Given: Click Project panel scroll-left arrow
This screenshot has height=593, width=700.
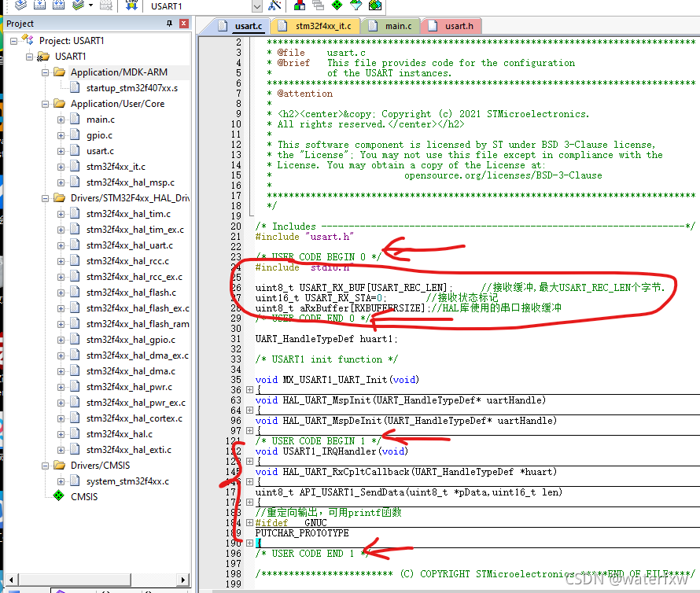Looking at the screenshot, I should pos(11,580).
